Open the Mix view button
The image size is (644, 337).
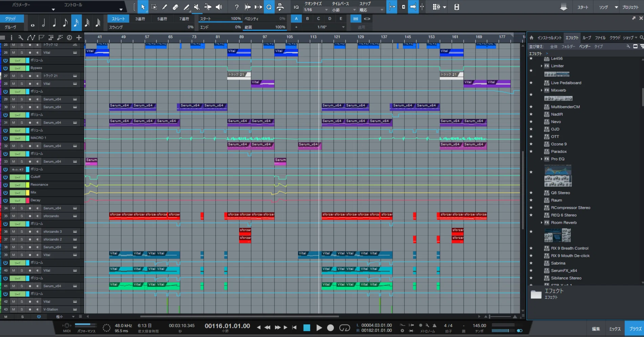(x=615, y=329)
